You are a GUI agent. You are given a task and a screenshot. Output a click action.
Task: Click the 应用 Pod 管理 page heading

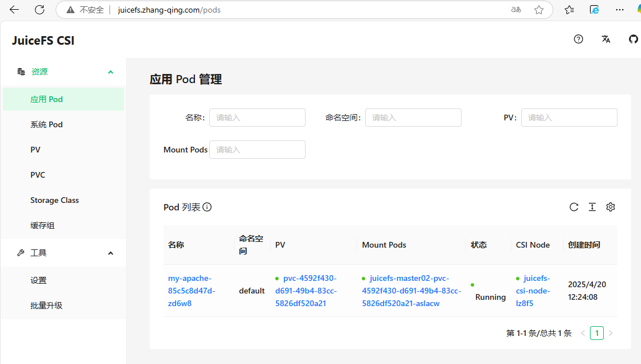coord(186,79)
